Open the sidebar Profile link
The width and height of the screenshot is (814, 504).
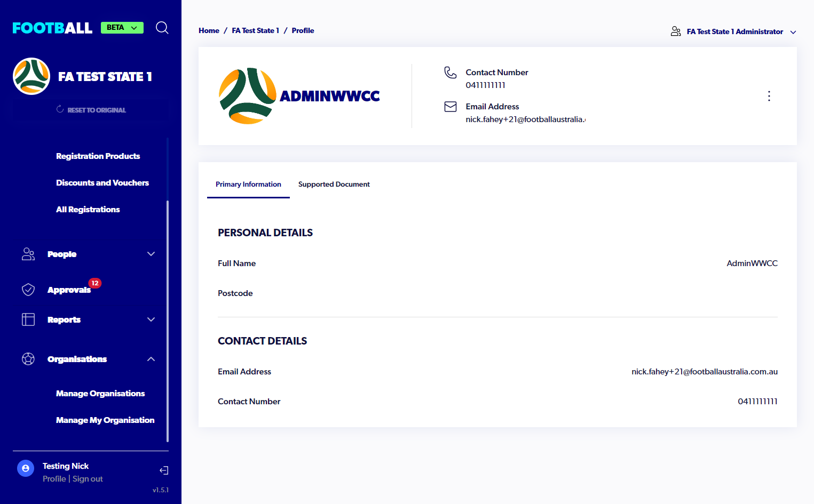(54, 479)
